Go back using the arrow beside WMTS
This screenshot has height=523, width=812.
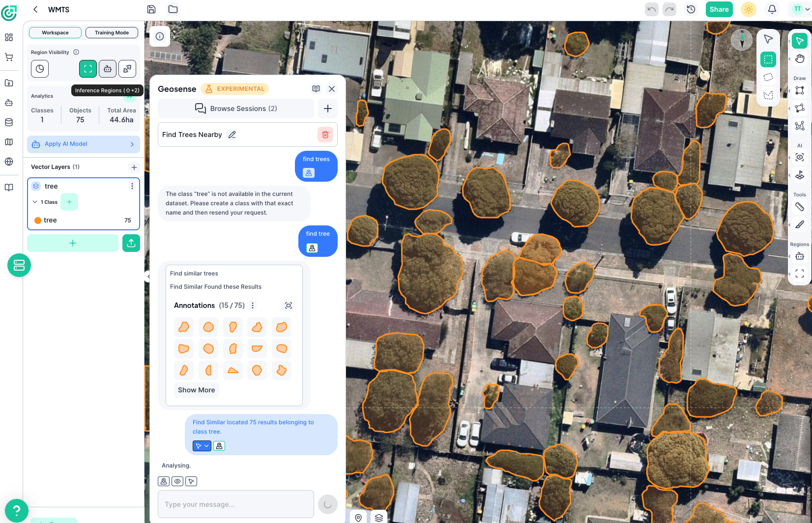(35, 9)
